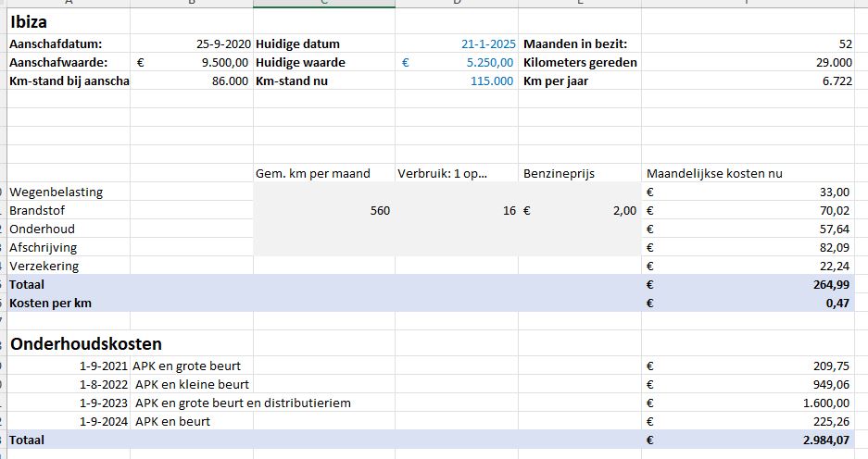The width and height of the screenshot is (868, 459).
Task: Click the APK en beurt description
Action: 172,421
